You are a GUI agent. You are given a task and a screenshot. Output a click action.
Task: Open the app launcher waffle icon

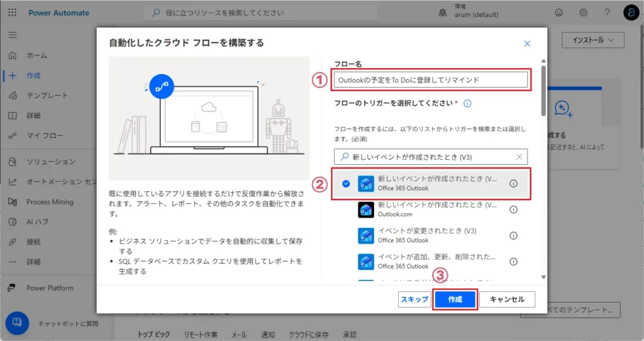13,13
